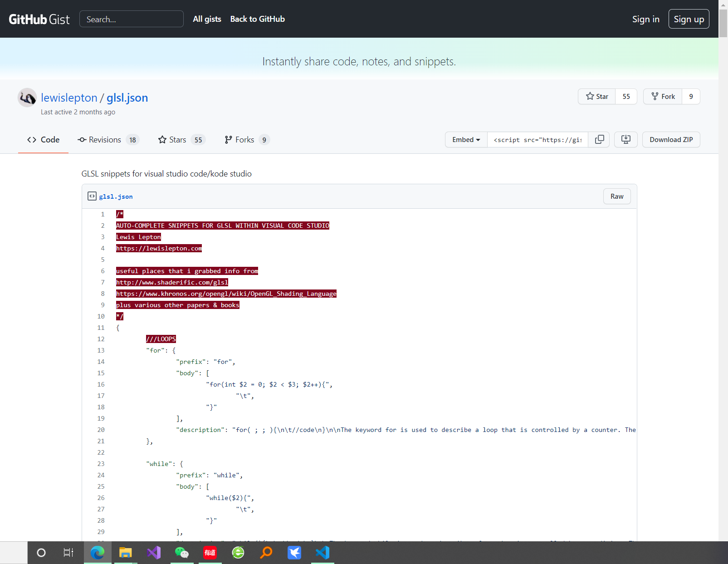The height and width of the screenshot is (564, 728).
Task: Open the glsl.json file header link
Action: click(116, 196)
